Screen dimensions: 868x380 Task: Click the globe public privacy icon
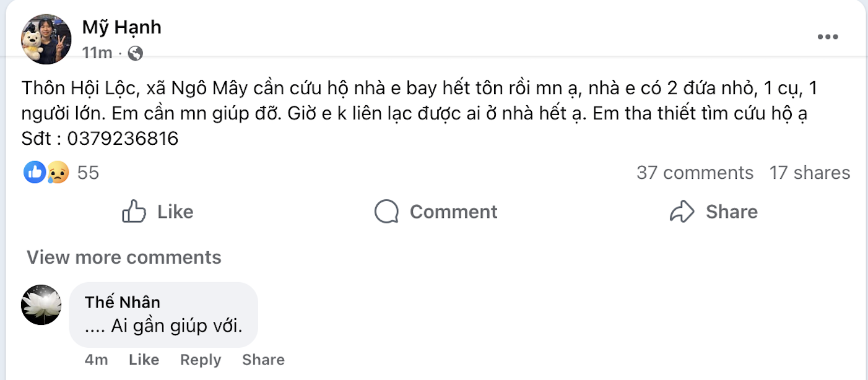[135, 54]
